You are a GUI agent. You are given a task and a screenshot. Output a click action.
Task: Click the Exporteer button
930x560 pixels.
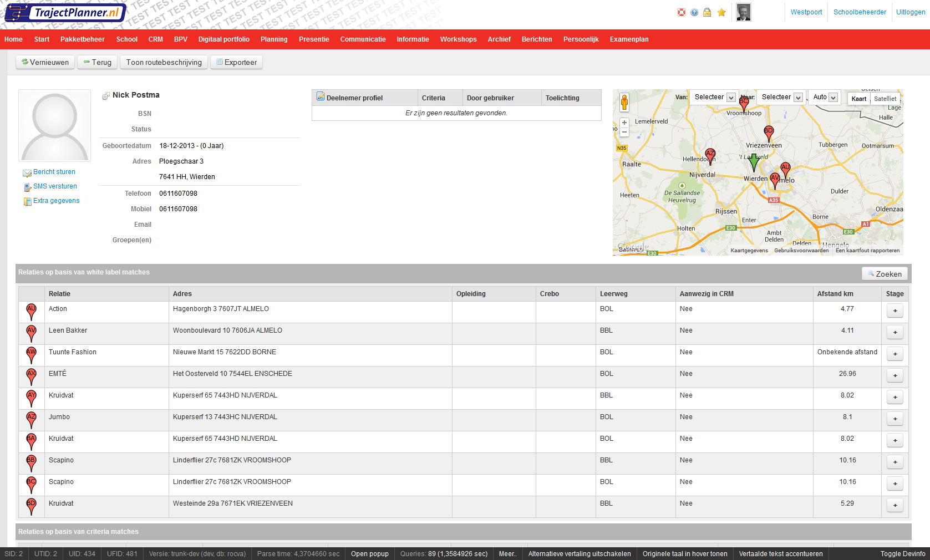[x=236, y=62]
